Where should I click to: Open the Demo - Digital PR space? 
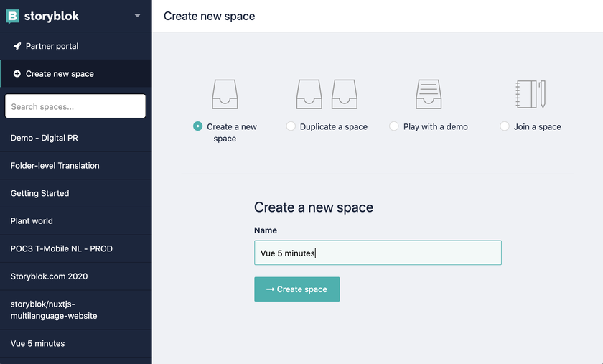click(76, 138)
